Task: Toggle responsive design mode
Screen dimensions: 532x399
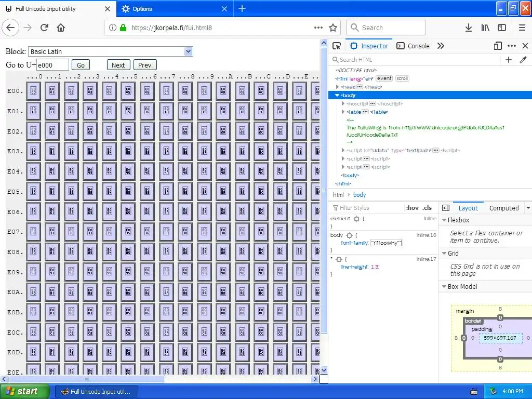Action: tap(498, 46)
